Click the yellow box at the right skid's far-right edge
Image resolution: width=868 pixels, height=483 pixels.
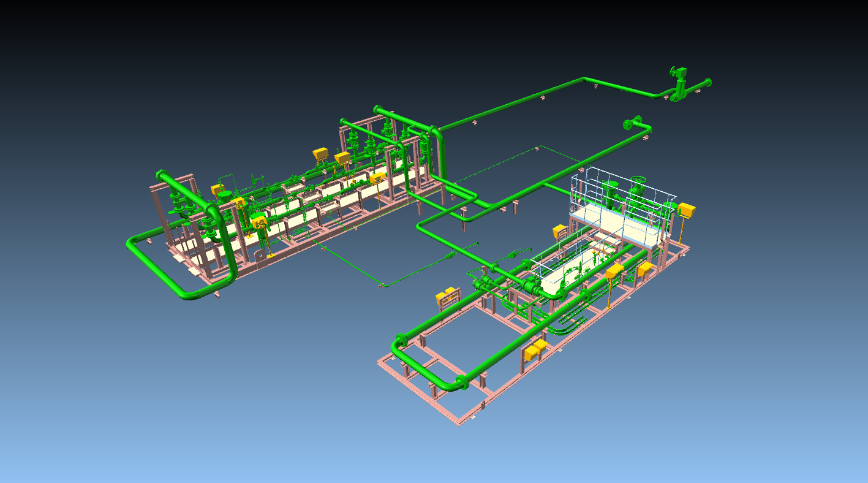click(687, 210)
